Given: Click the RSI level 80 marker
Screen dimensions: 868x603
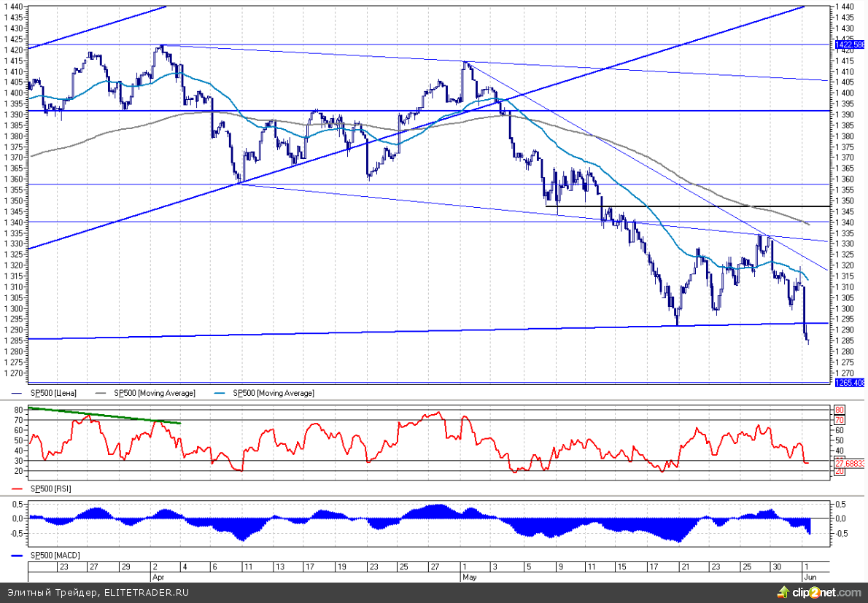Looking at the screenshot, I should (x=839, y=410).
